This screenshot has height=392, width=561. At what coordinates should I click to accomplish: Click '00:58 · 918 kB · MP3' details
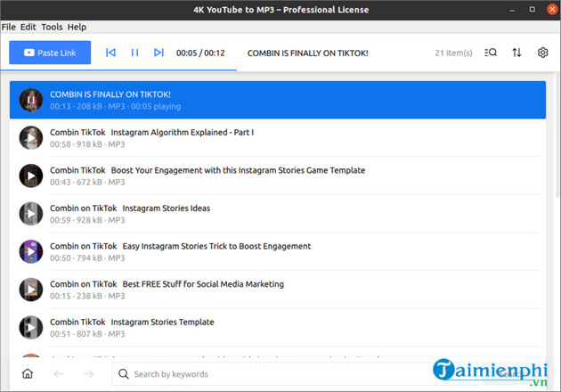tap(87, 144)
